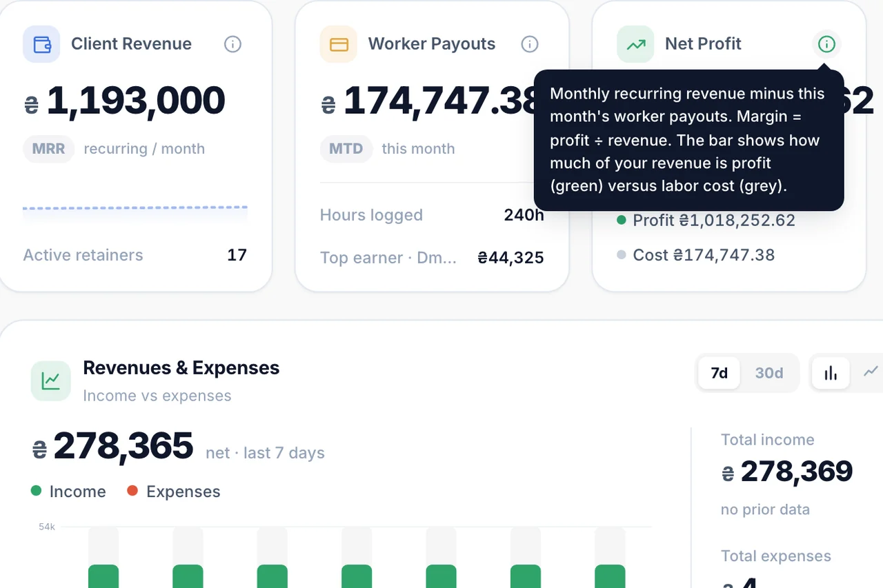Click the Revenues & Expenses chart icon
Viewport: 883px width, 588px height.
50,381
